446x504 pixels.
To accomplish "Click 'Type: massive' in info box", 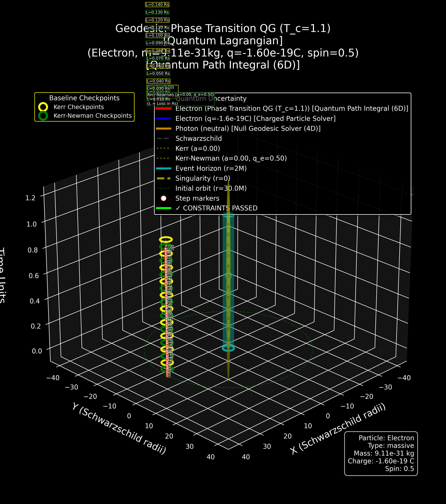I will [391, 446].
